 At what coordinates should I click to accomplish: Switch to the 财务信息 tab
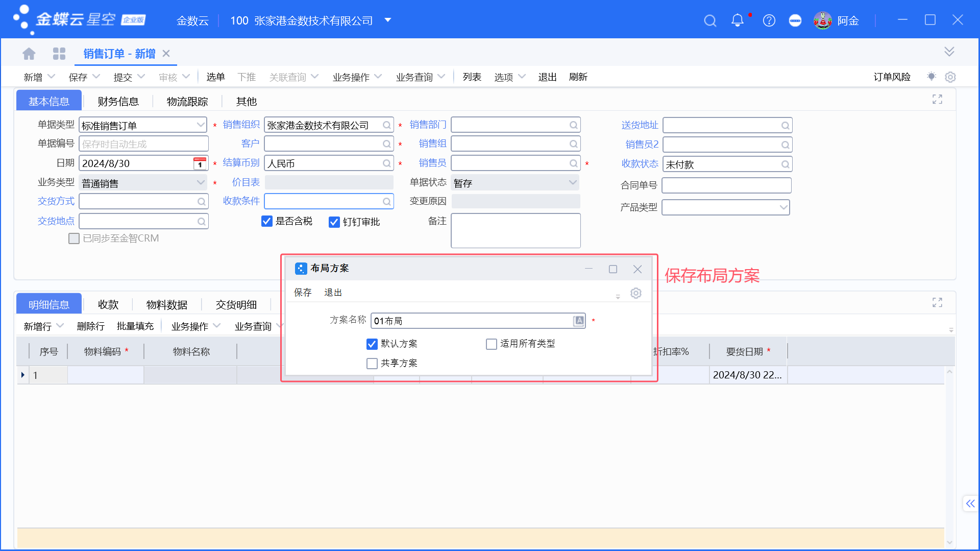pos(118,102)
